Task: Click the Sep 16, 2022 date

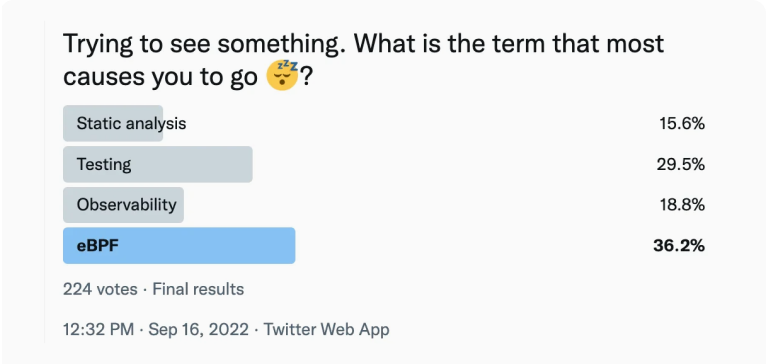Action: (x=199, y=329)
